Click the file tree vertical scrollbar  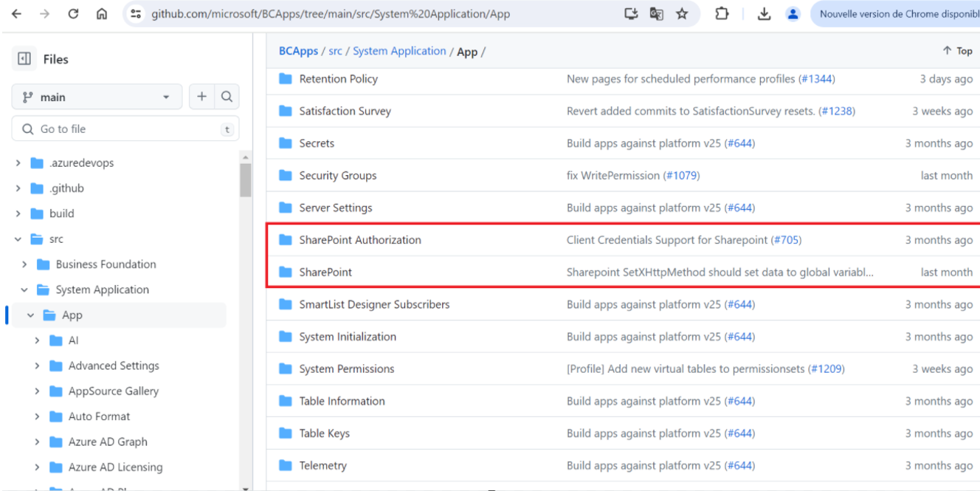[x=246, y=180]
